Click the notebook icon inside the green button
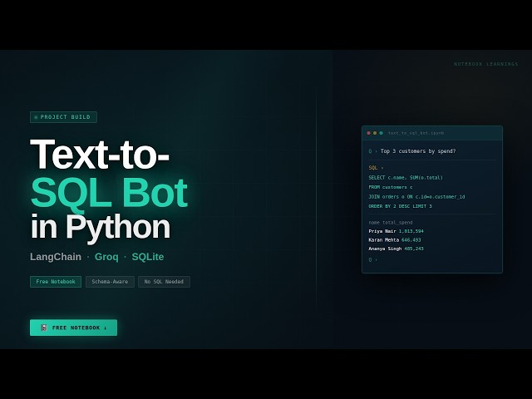The height and width of the screenshot is (399, 532). click(44, 328)
